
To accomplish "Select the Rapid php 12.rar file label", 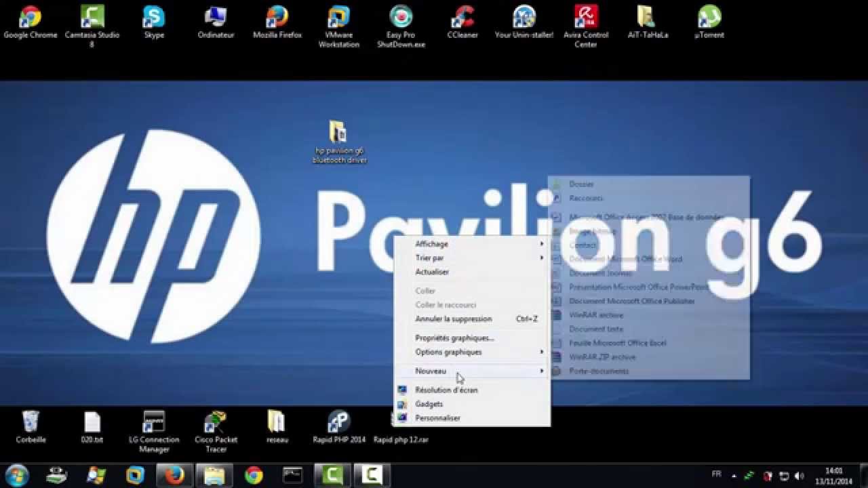I will tap(401, 440).
